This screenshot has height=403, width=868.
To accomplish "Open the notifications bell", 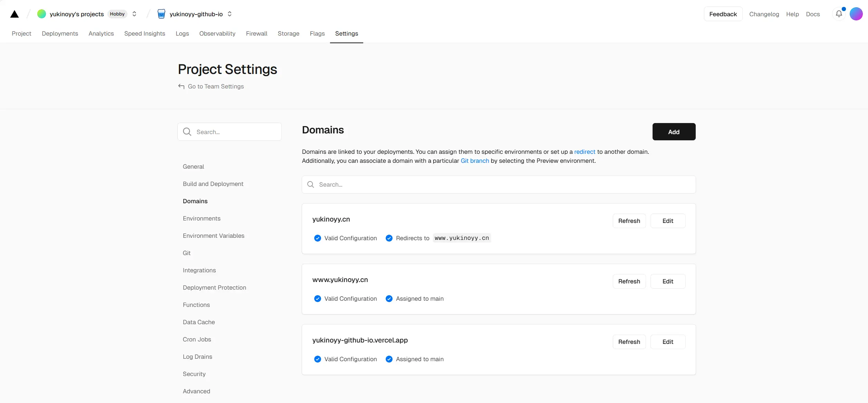I will 839,14.
